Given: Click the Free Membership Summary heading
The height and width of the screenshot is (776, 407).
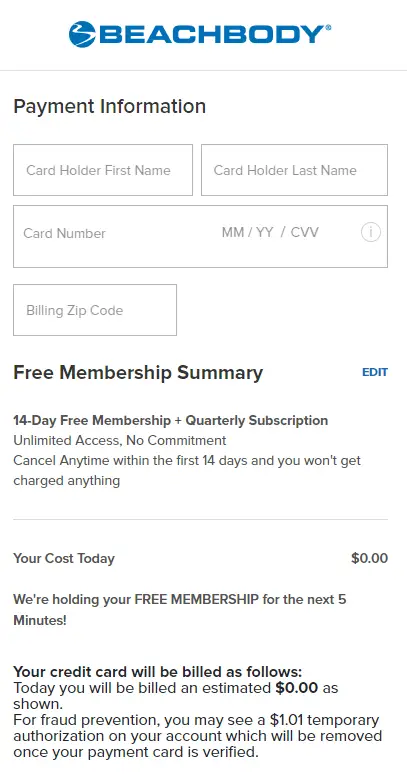Looking at the screenshot, I should point(138,373).
